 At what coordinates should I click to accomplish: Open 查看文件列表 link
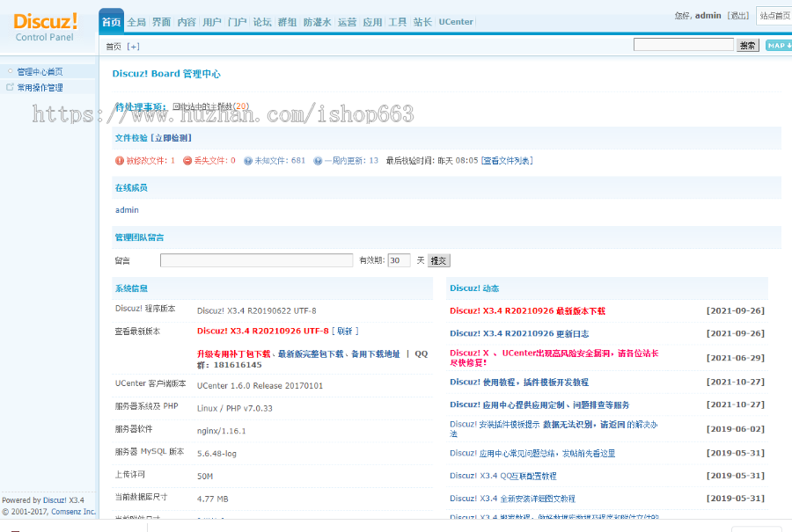coord(507,161)
